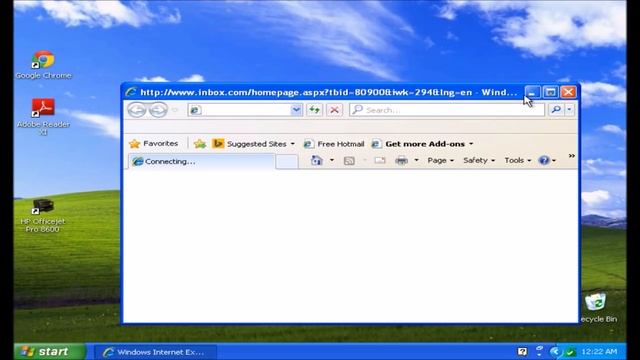Minimize the Internet Explorer window
640x360 pixels.
[x=532, y=92]
